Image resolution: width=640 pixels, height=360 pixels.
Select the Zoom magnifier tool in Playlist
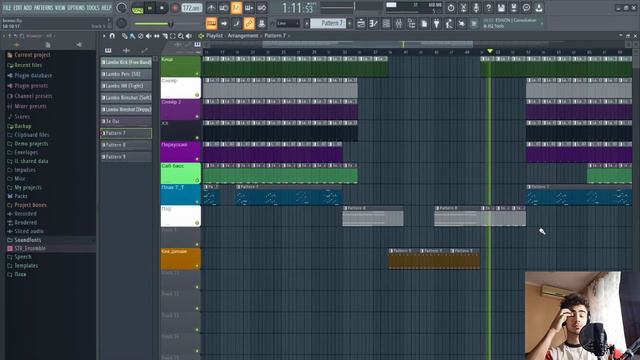(x=181, y=36)
